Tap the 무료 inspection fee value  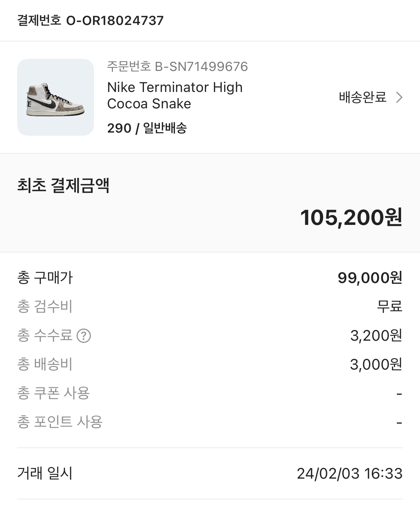click(389, 306)
